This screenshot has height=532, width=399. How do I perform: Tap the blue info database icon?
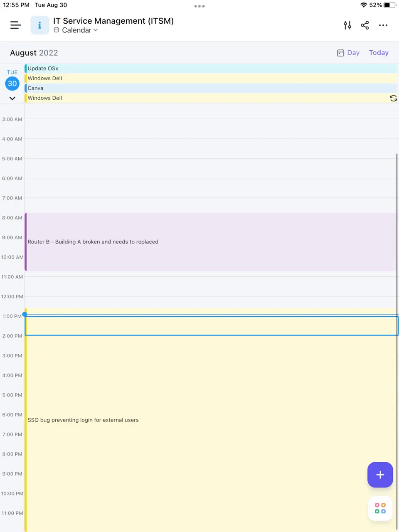click(x=40, y=25)
